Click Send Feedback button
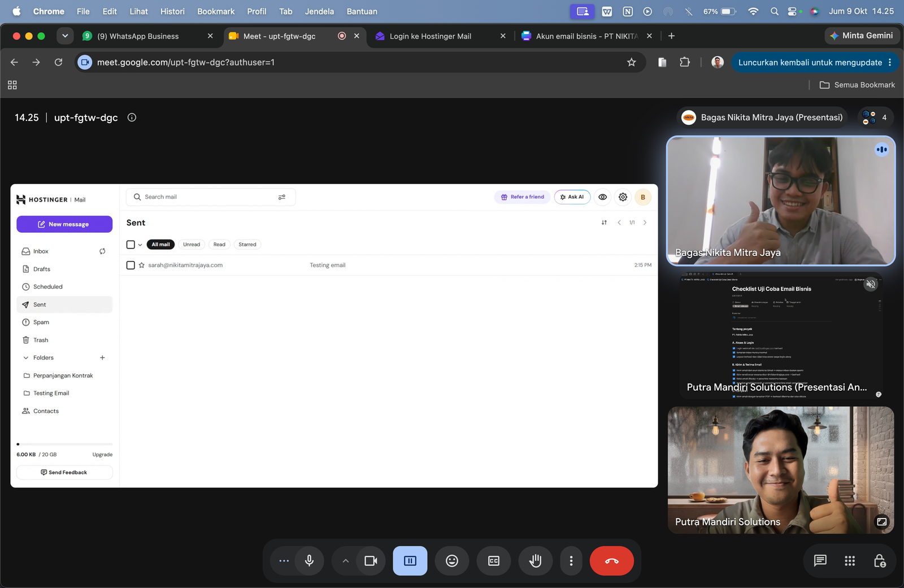Viewport: 904px width, 588px height. tap(64, 472)
